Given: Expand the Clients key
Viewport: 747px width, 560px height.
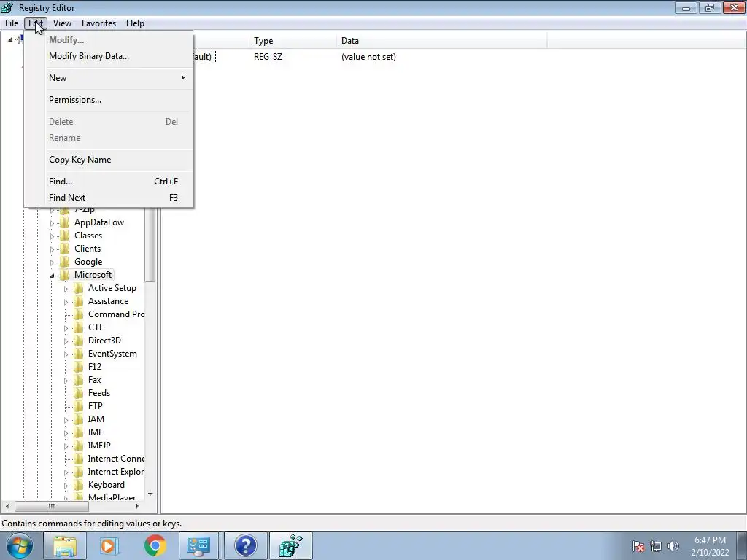Looking at the screenshot, I should 52,249.
